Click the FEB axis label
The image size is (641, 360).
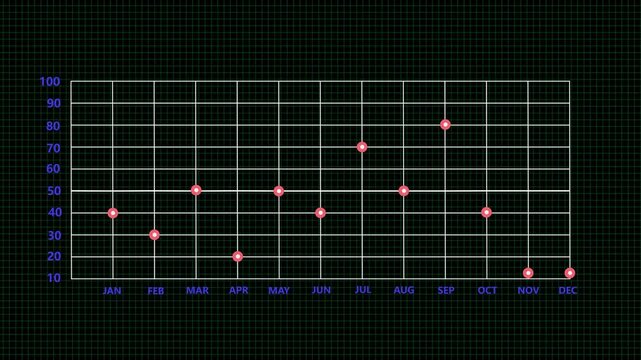coord(156,291)
